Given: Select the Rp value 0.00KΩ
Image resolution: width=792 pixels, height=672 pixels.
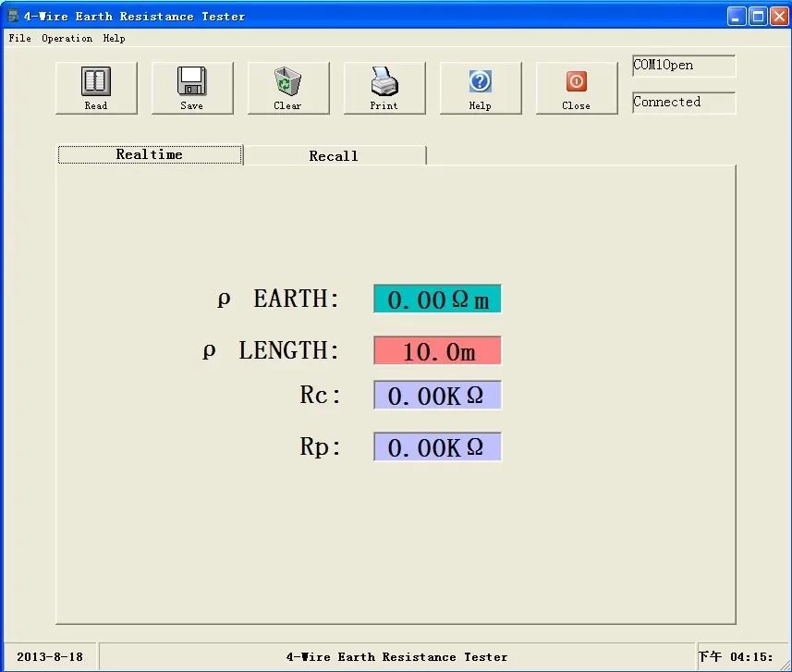Looking at the screenshot, I should click(x=437, y=446).
